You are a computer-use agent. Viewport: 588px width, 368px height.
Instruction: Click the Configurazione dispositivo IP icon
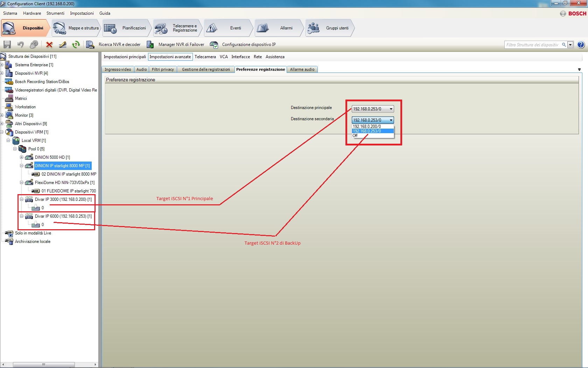[x=214, y=45]
